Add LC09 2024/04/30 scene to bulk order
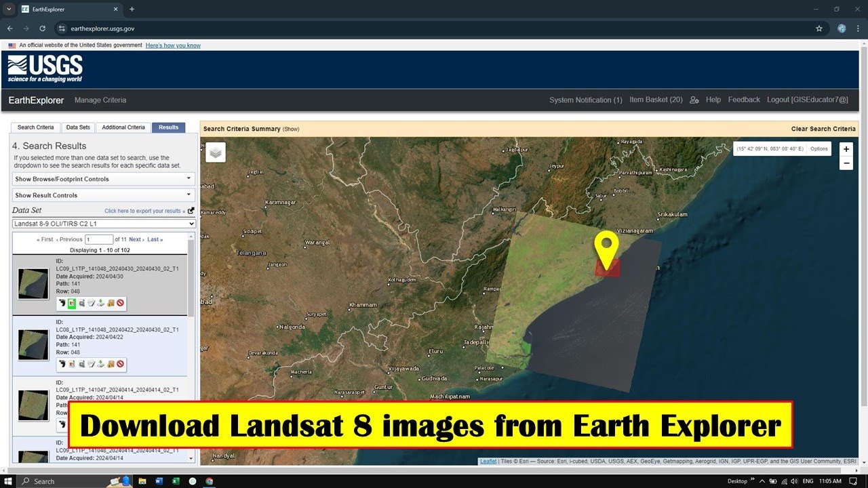The width and height of the screenshot is (868, 488). 111,303
